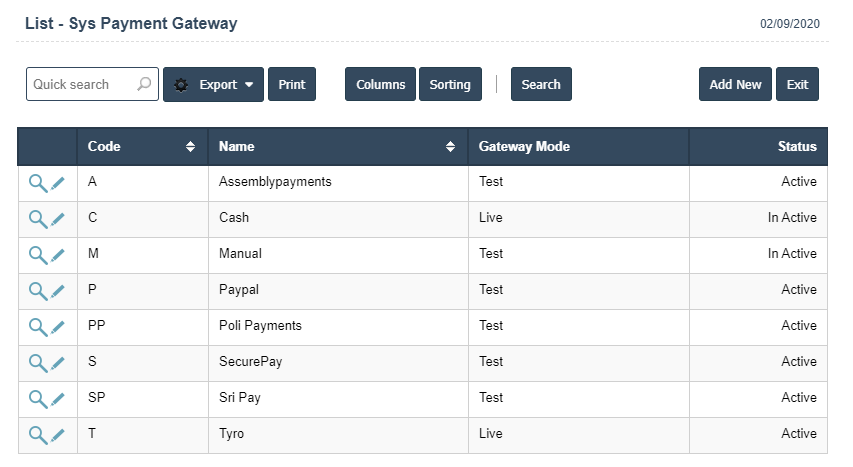The width and height of the screenshot is (853, 467).
Task: View Poli Payments record via magnifier icon
Action: (x=37, y=327)
